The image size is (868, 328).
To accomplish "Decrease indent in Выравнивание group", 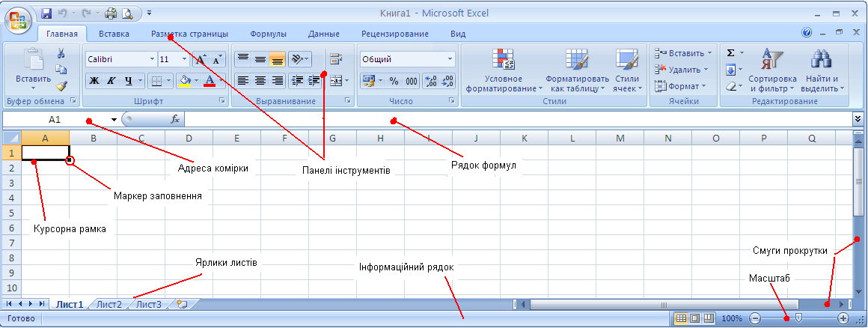I will point(297,81).
